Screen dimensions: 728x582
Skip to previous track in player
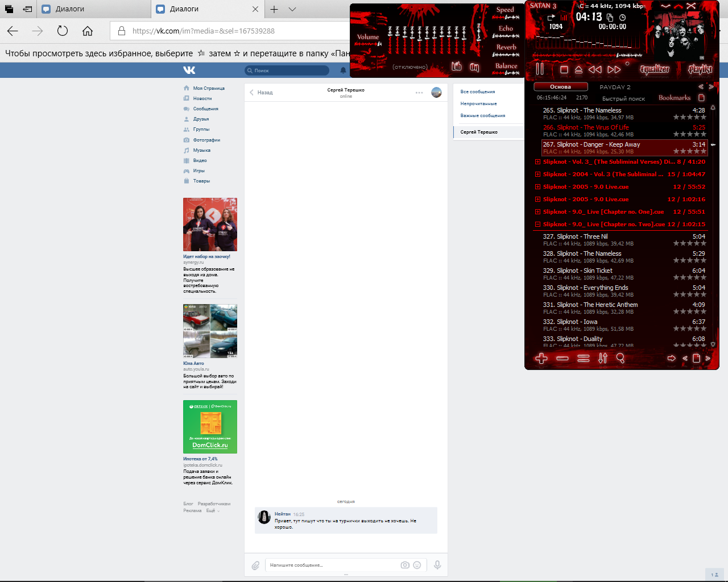pos(595,69)
